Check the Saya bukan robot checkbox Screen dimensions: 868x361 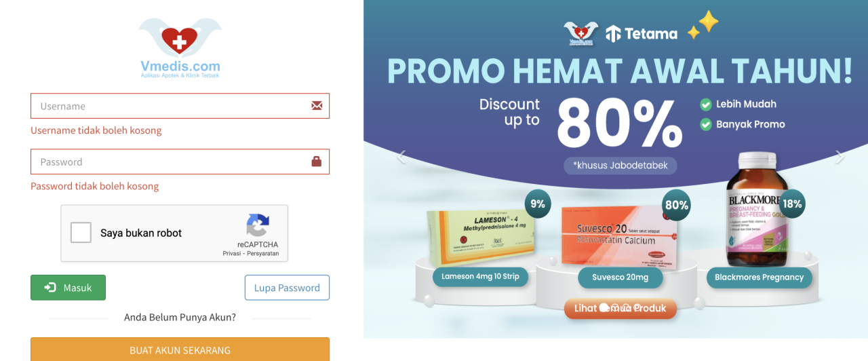point(81,233)
